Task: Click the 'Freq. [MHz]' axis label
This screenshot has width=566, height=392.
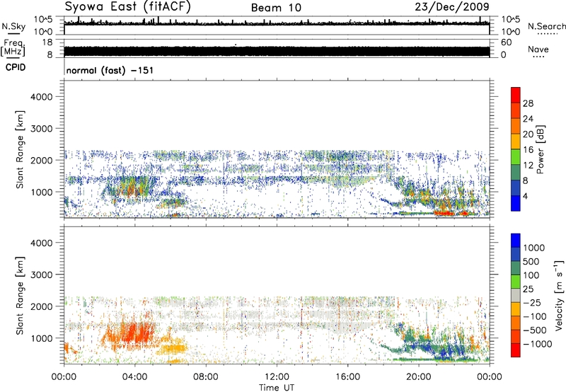Action: [x=13, y=48]
